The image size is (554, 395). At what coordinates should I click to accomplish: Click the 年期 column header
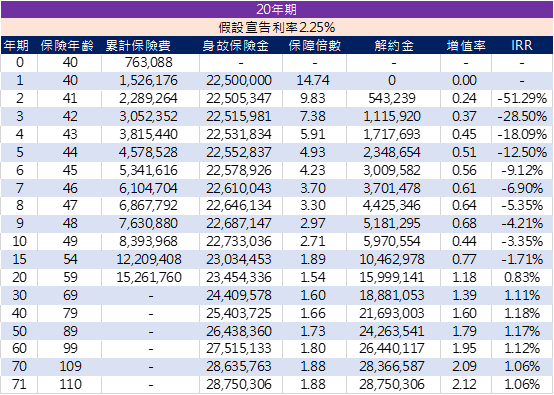tap(16, 46)
